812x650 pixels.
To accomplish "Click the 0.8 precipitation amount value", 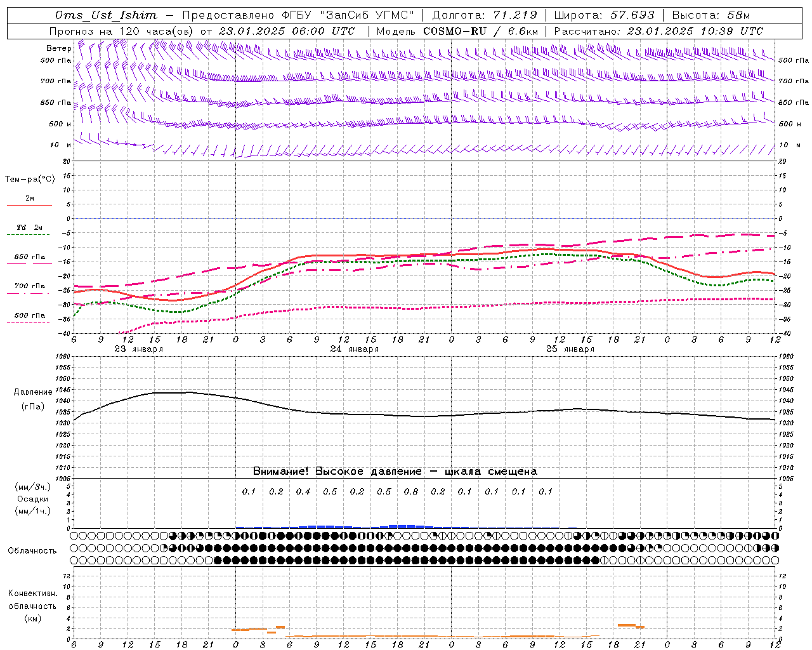I will point(411,491).
